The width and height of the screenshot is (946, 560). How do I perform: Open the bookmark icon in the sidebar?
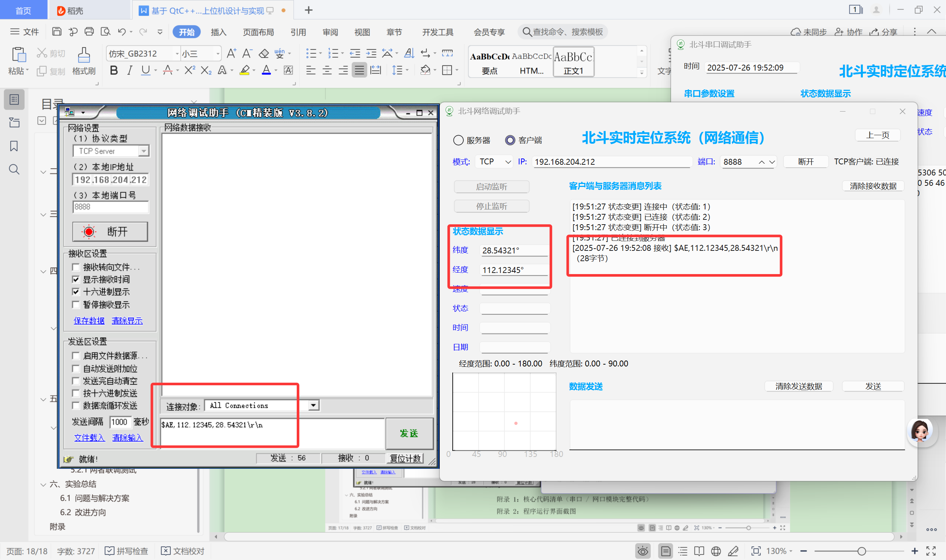tap(14, 146)
